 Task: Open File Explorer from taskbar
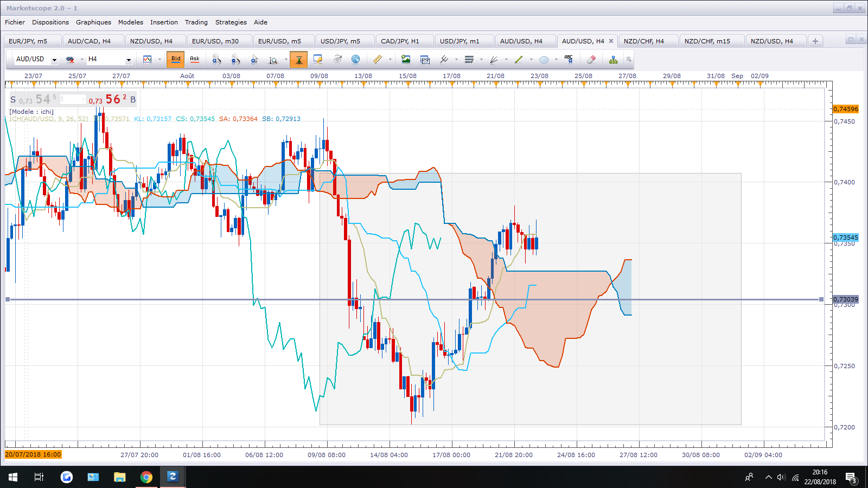click(x=119, y=477)
